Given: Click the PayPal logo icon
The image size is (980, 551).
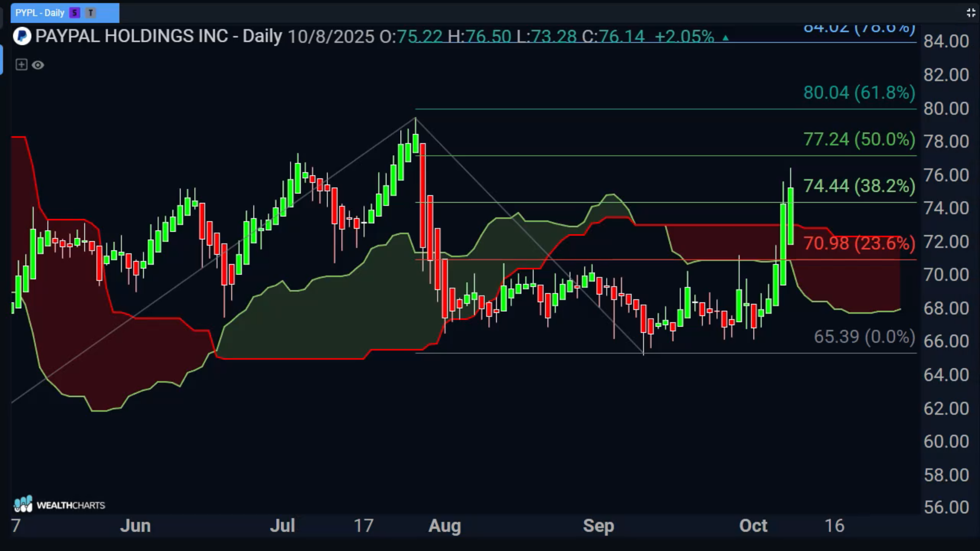Looking at the screenshot, I should (22, 36).
